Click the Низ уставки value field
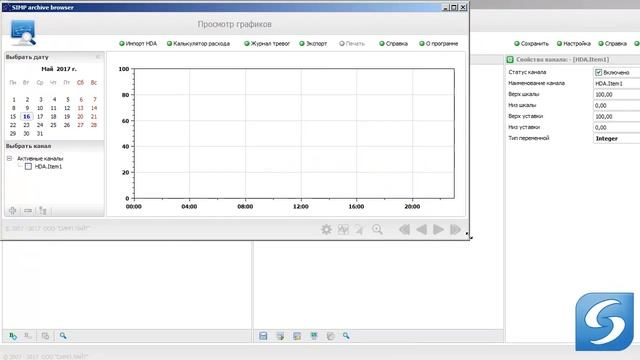 pos(616,127)
